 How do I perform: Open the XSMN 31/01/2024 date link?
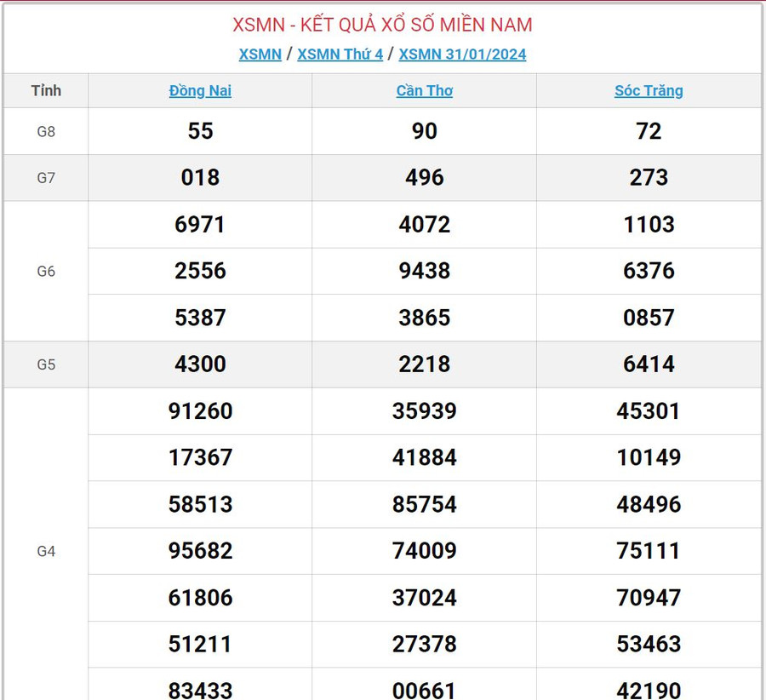click(462, 55)
